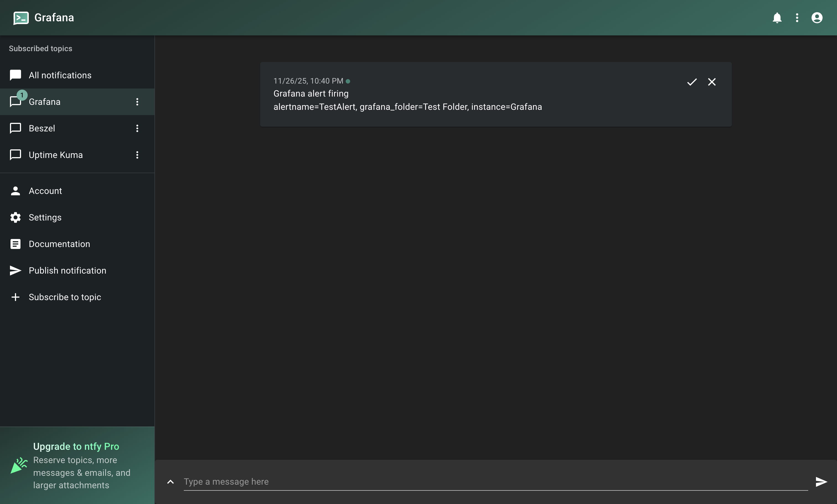Open the account avatar menu

coord(817,18)
